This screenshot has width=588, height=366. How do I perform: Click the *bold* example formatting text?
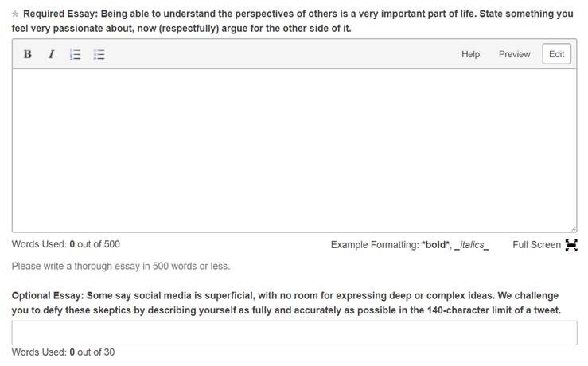click(x=435, y=245)
